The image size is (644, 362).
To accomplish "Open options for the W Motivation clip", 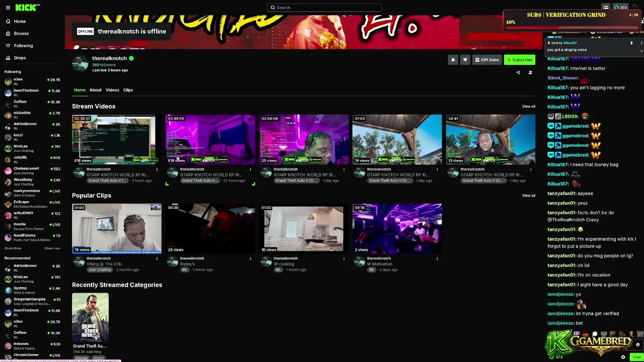I will click(x=437, y=258).
